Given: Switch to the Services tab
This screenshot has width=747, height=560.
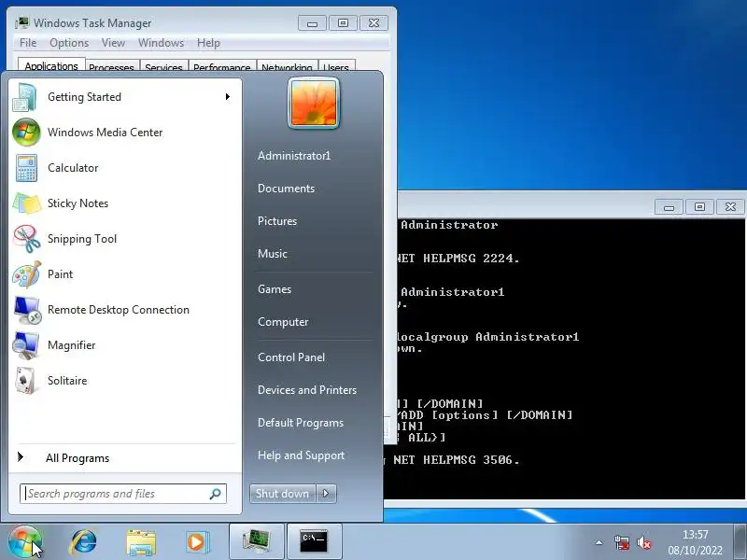Looking at the screenshot, I should (164, 66).
